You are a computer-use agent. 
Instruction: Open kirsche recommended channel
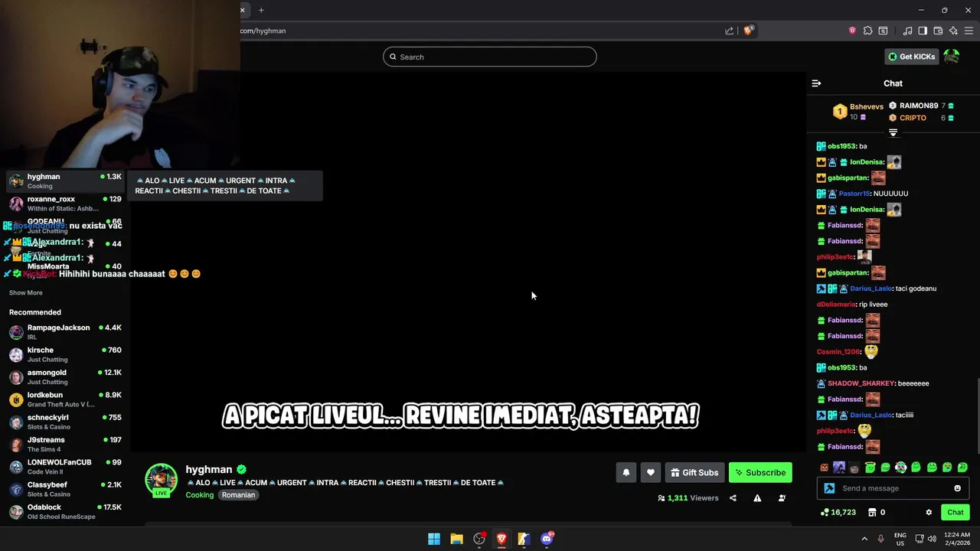(x=65, y=354)
